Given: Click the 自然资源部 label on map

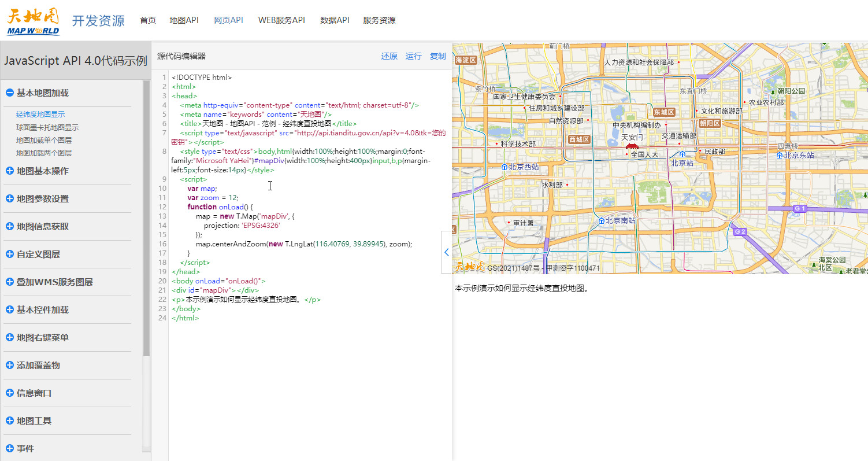Looking at the screenshot, I should click(x=566, y=121).
